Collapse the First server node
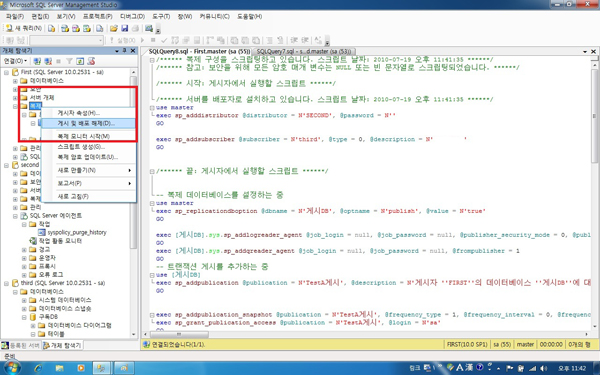This screenshot has height=375, width=600. coord(6,72)
